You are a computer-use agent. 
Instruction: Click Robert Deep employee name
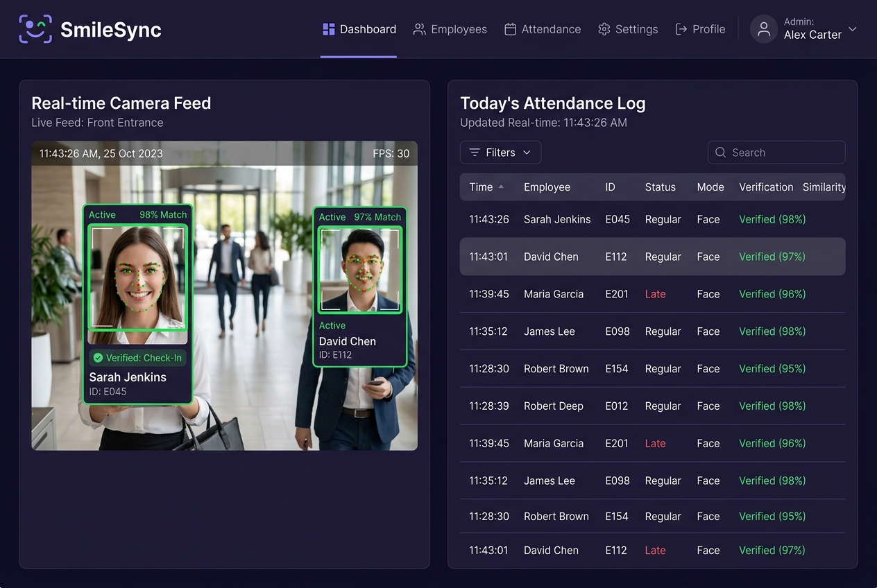[x=554, y=406]
